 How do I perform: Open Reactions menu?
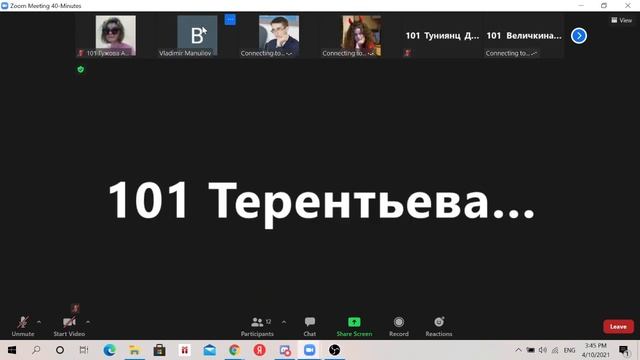(439, 327)
